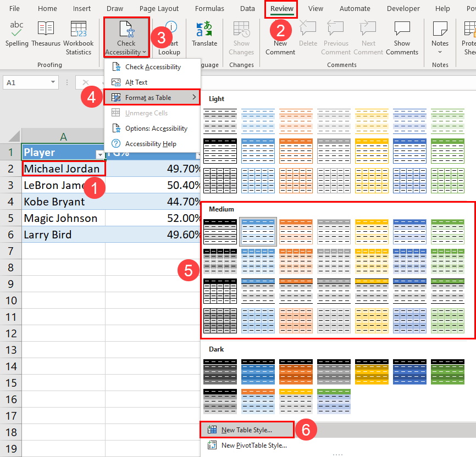Image resolution: width=476 pixels, height=457 pixels.
Task: Switch to the File tab
Action: coord(14,8)
